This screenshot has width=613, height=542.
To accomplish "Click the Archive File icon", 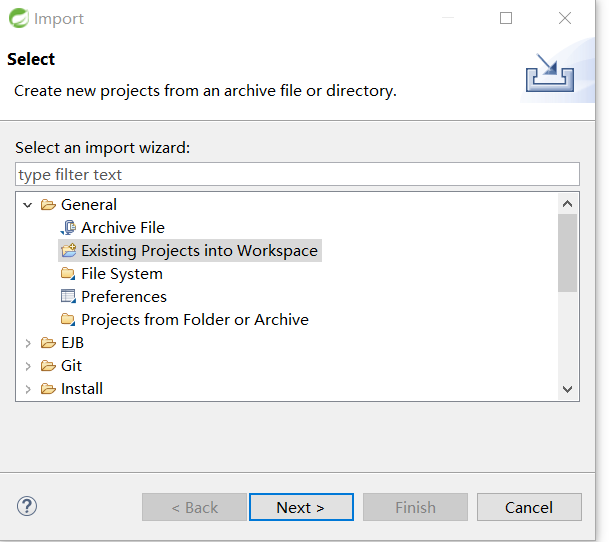I will 68,228.
